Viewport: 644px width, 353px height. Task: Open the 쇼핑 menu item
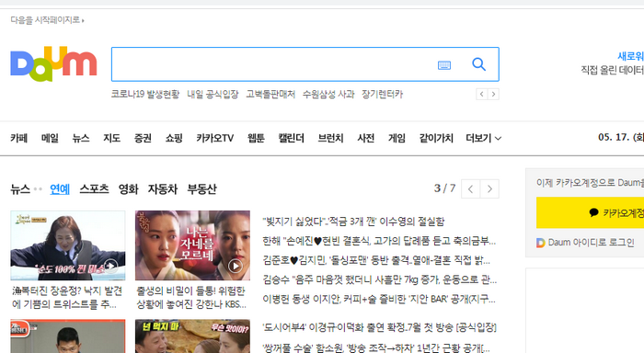click(x=174, y=138)
